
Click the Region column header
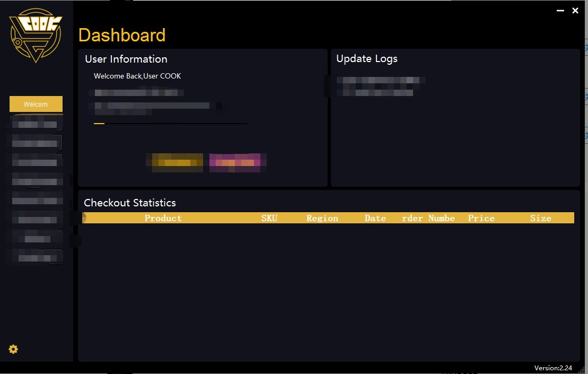[322, 218]
